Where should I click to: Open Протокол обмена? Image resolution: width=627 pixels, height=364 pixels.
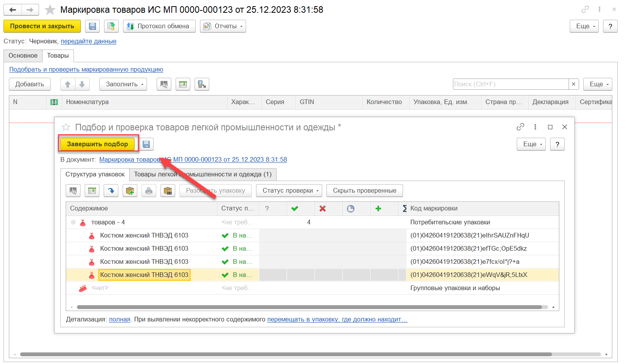[x=159, y=26]
